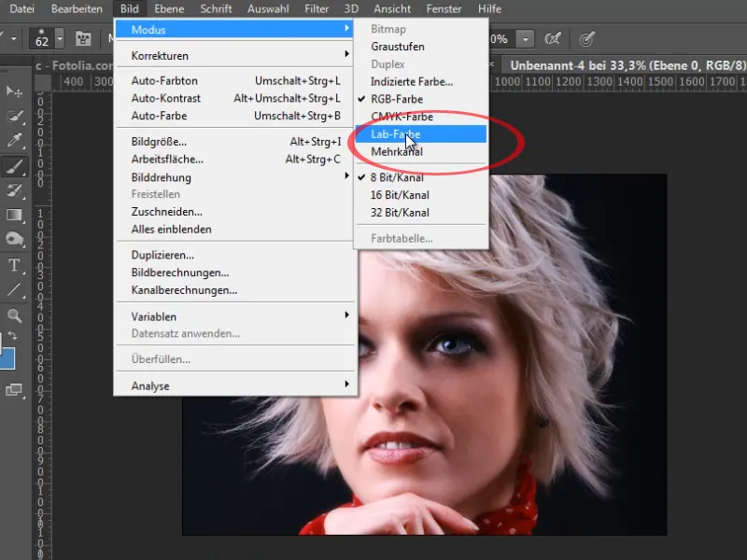Expand the Modus submenu
747x560 pixels.
(x=235, y=30)
